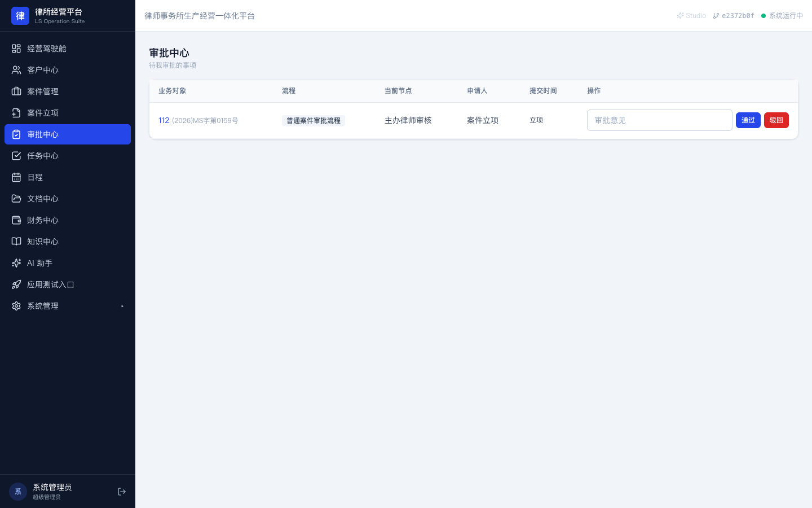812x508 pixels.
Task: Click the 申请人 column header
Action: pos(477,91)
